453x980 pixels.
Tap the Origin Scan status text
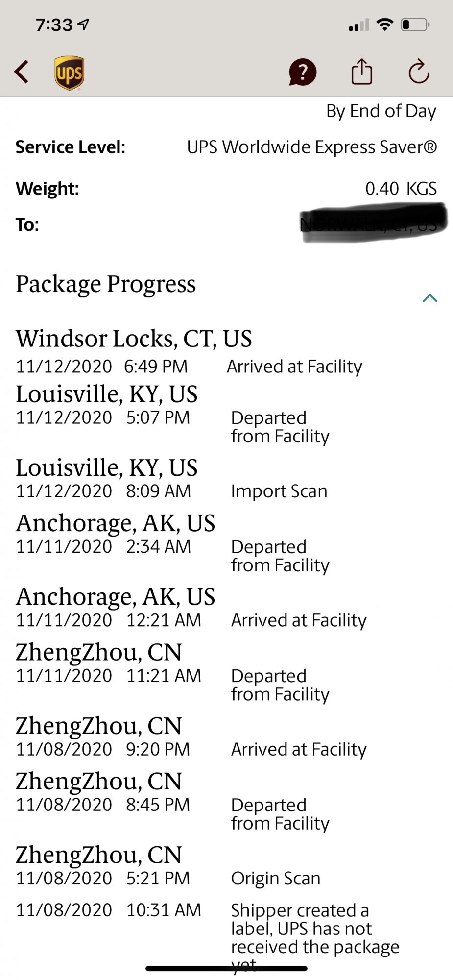tap(276, 878)
